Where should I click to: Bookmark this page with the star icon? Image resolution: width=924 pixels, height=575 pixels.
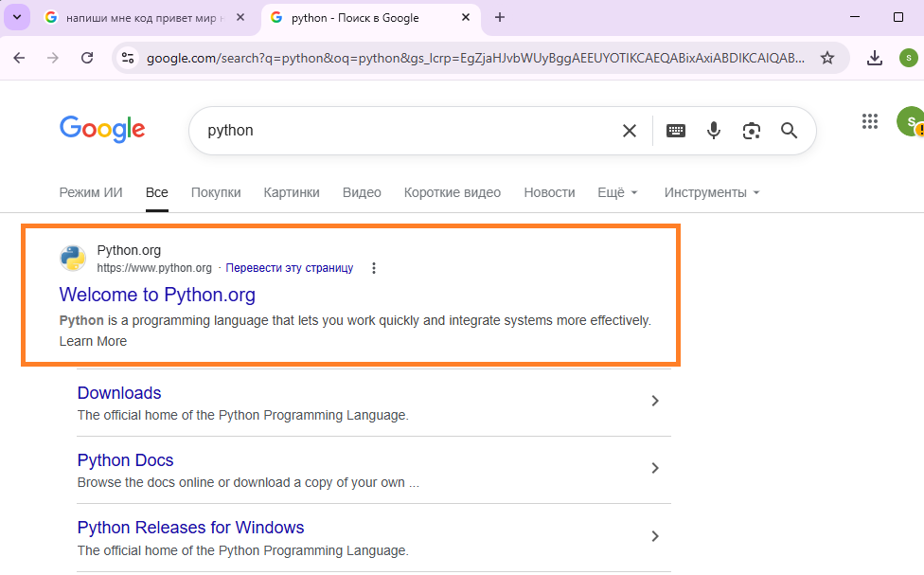827,57
